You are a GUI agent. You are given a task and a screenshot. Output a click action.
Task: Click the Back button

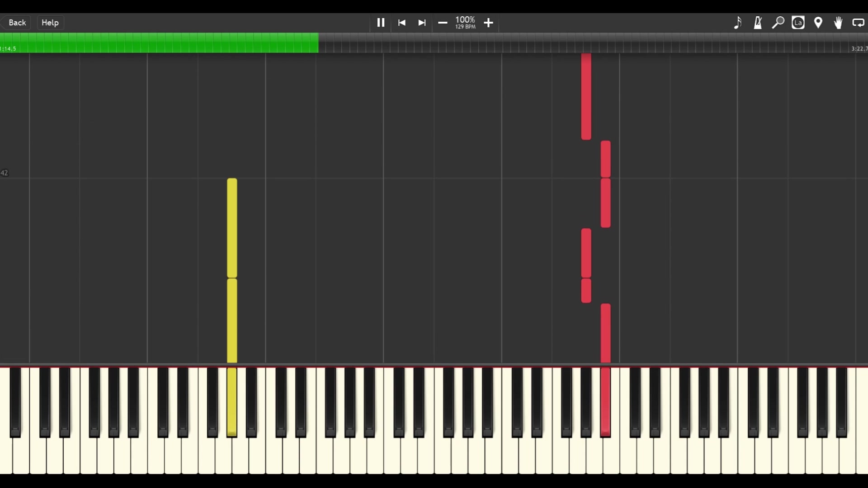tap(17, 23)
